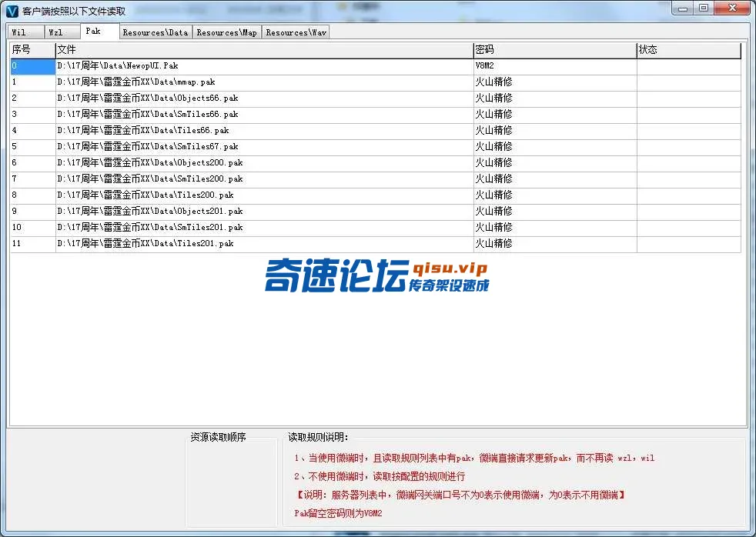Click the status cell in row 0
756x537 pixels.
(x=688, y=66)
